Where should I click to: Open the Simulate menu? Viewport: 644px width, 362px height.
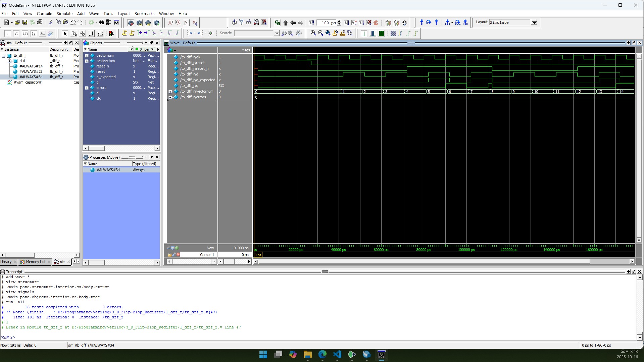tap(64, 14)
